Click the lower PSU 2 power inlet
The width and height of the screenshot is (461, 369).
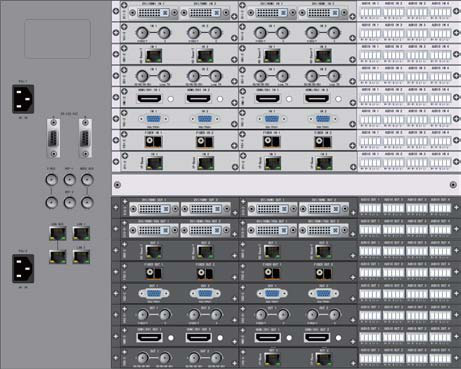point(23,269)
